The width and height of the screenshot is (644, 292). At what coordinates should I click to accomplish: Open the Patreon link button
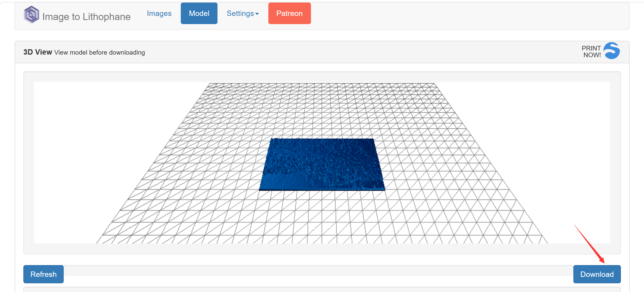pos(289,14)
